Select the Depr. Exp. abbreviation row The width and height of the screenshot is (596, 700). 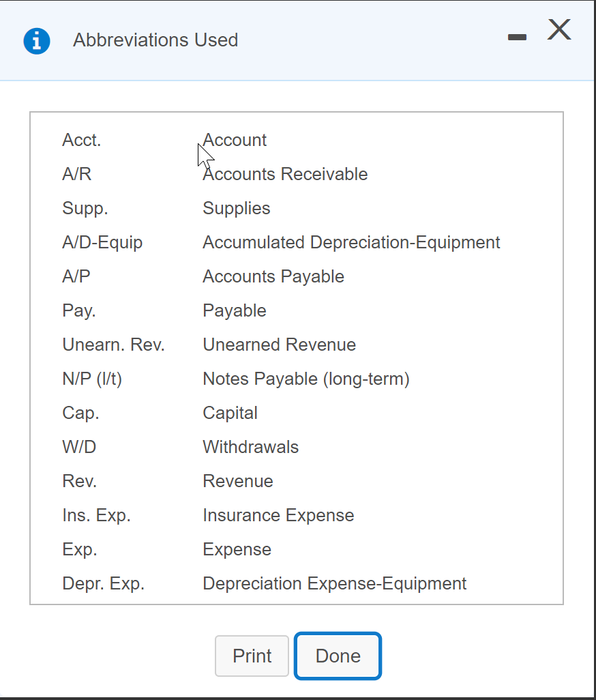[103, 583]
